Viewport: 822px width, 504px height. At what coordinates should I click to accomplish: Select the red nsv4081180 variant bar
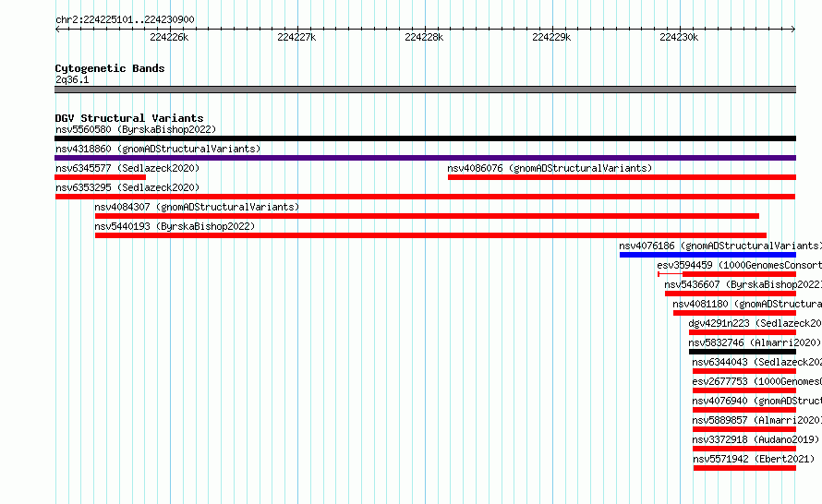pyautogui.click(x=734, y=313)
